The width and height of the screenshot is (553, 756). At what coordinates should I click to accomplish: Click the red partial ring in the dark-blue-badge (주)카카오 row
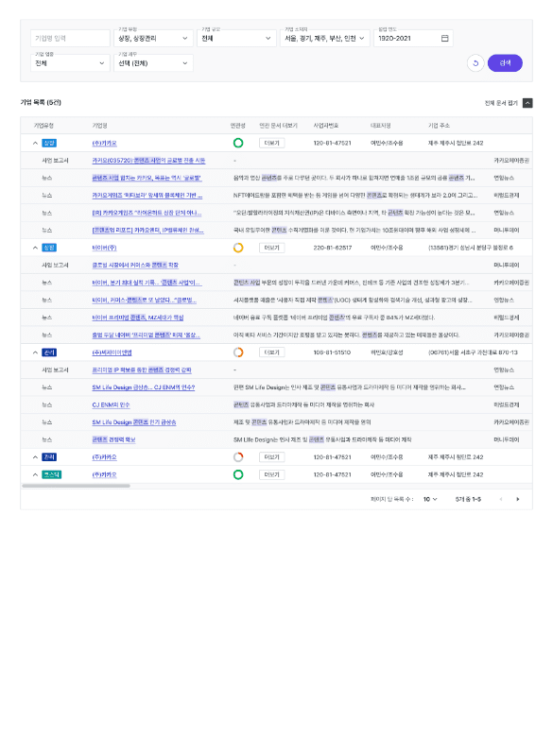(x=237, y=456)
